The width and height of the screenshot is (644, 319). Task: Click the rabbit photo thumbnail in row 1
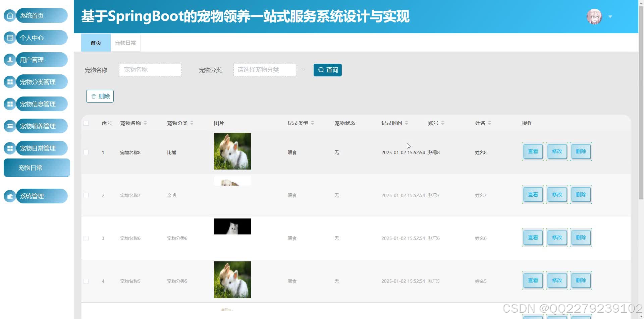(x=232, y=151)
